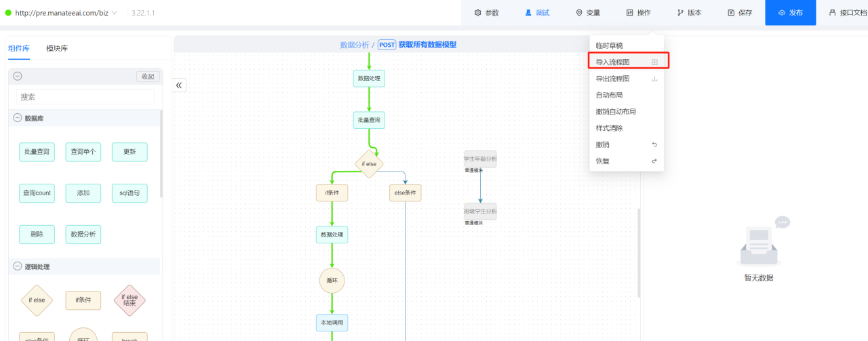Select the if else diamond node on canvas
Image resolution: width=868 pixels, height=341 pixels.
(369, 164)
